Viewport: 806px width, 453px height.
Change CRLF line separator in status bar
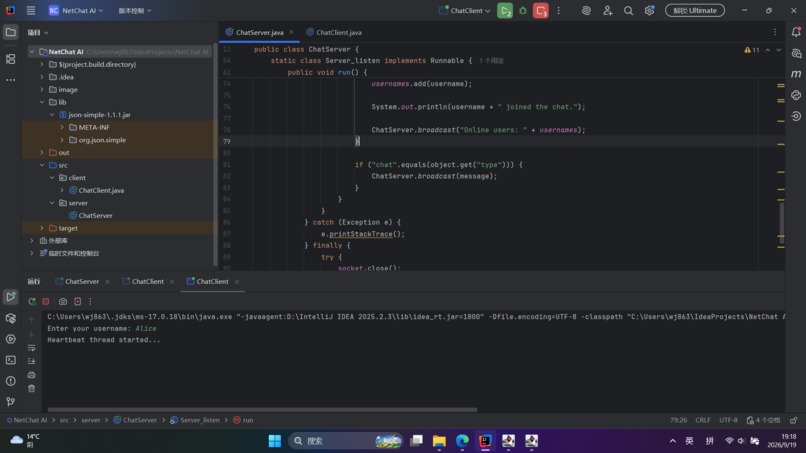(703, 420)
